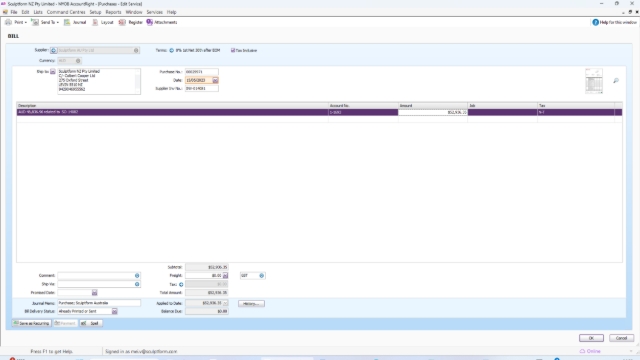Expand the Applied to Date arrow
Image resolution: width=640 pixels, height=360 pixels.
tap(225, 303)
